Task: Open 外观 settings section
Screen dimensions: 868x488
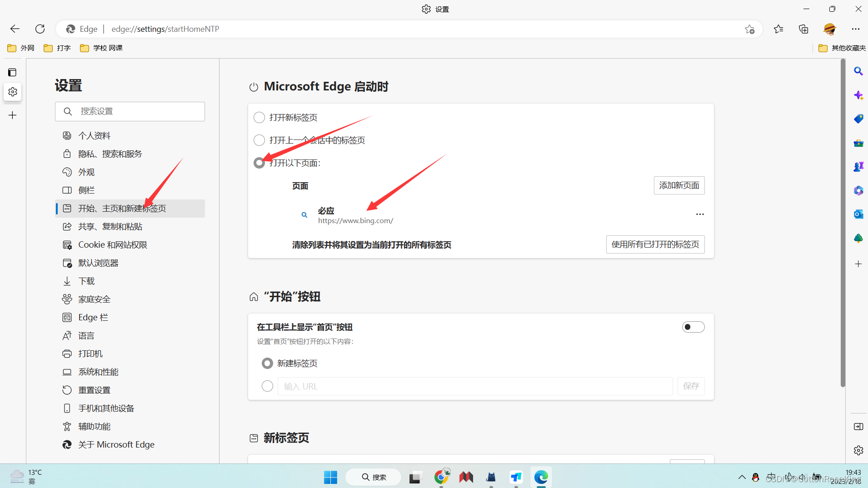Action: coord(130,172)
